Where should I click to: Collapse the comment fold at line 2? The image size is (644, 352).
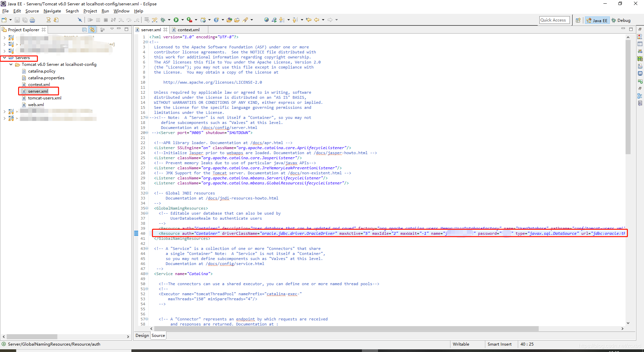[147, 42]
